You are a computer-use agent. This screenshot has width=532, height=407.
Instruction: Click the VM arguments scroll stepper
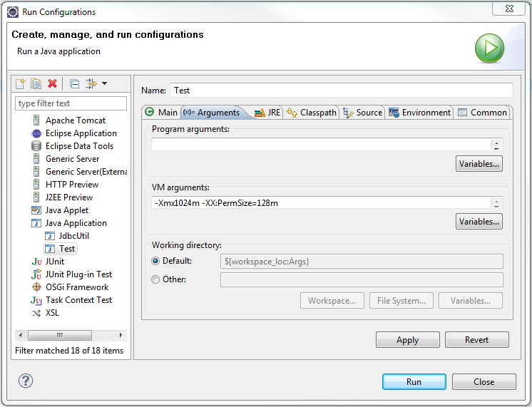point(496,203)
